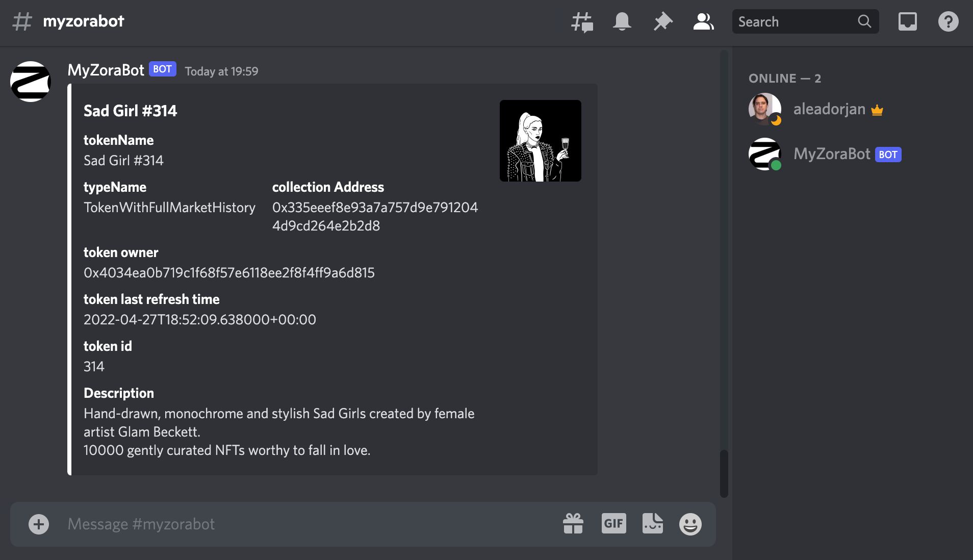This screenshot has height=560, width=973.
Task: Open the Sad Girl NFT thumbnail image
Action: [x=541, y=141]
